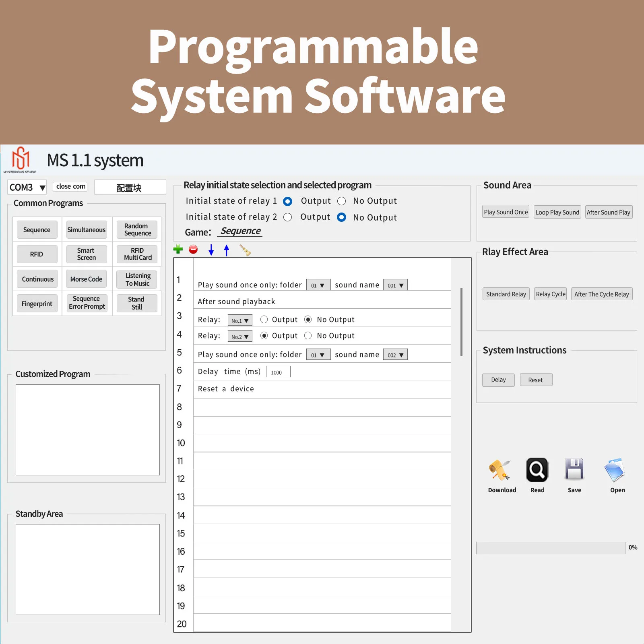Select the Sequence common program
644x644 pixels.
coord(37,230)
